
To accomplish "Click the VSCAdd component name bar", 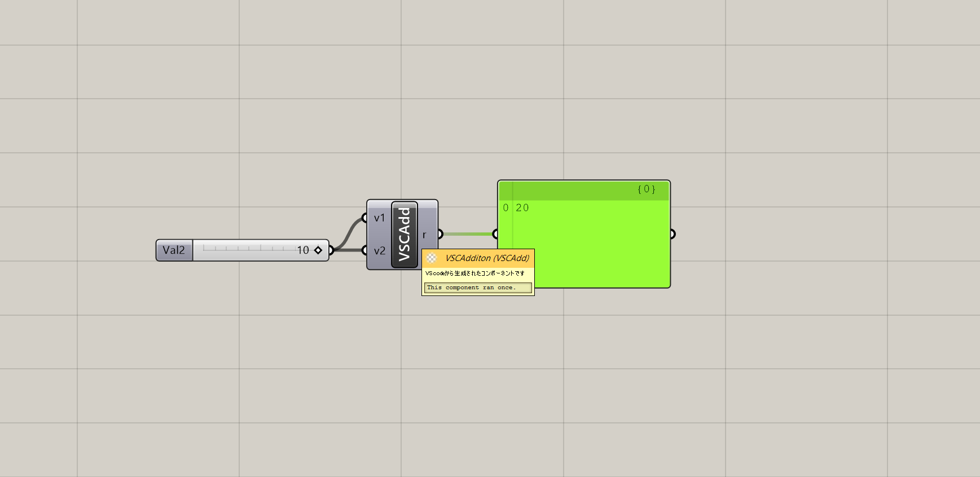I will point(404,234).
